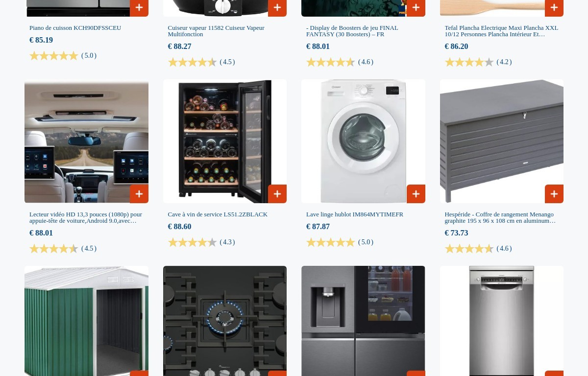The width and height of the screenshot is (588, 376).
Task: Add Hespéride storage chest to cart
Action: (554, 194)
